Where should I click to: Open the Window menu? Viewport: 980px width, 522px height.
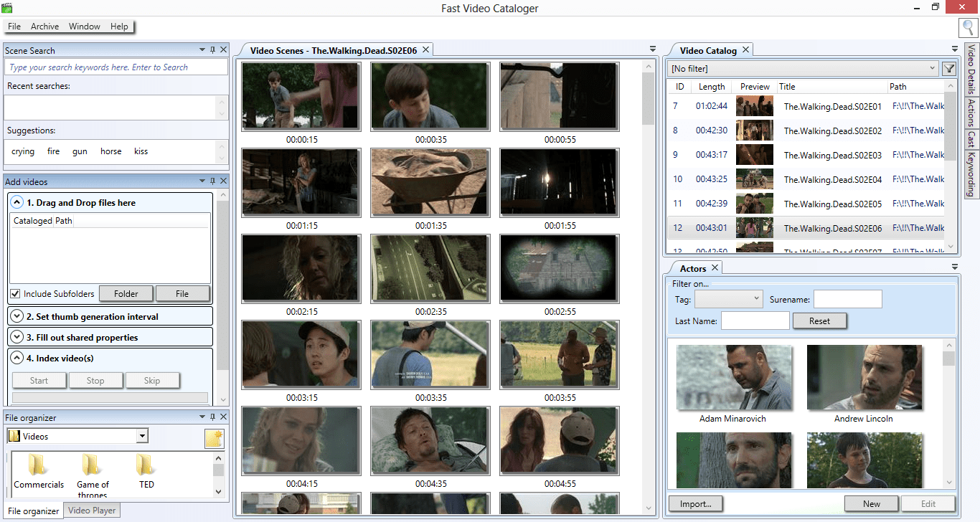tap(85, 27)
